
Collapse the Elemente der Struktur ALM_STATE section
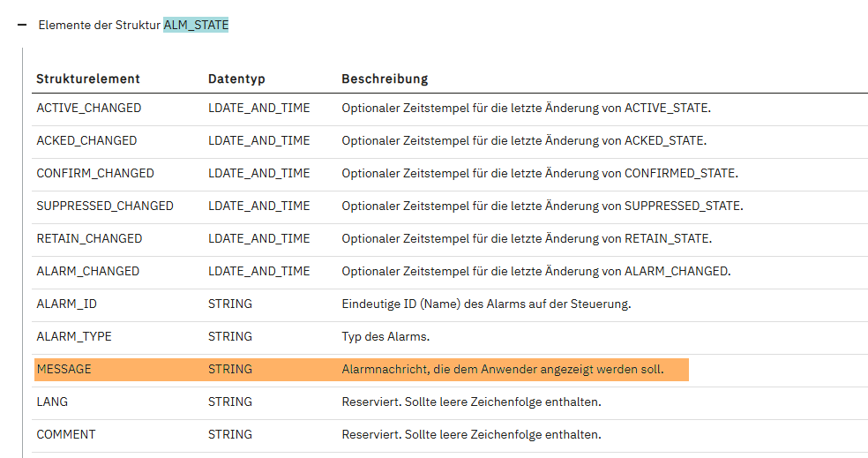(x=21, y=26)
